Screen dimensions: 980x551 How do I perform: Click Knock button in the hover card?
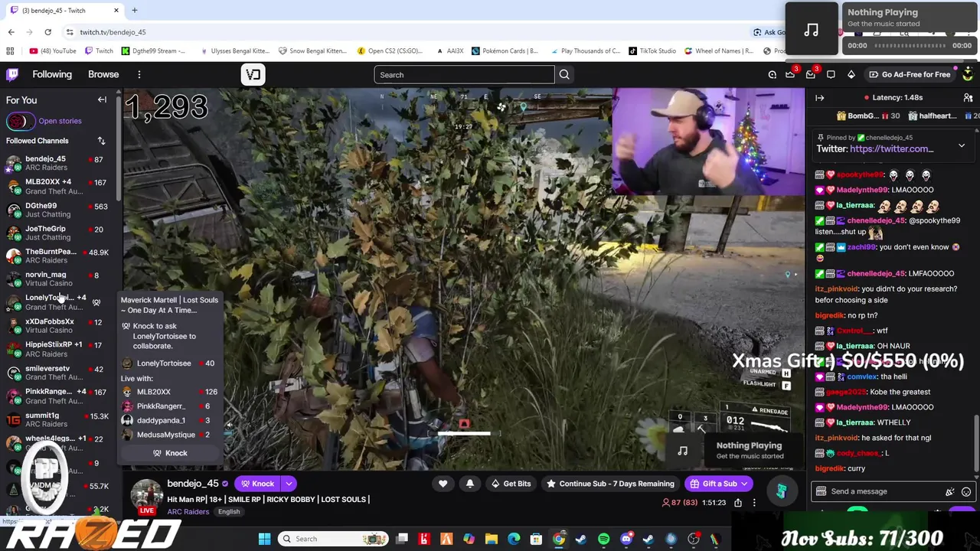click(x=170, y=453)
